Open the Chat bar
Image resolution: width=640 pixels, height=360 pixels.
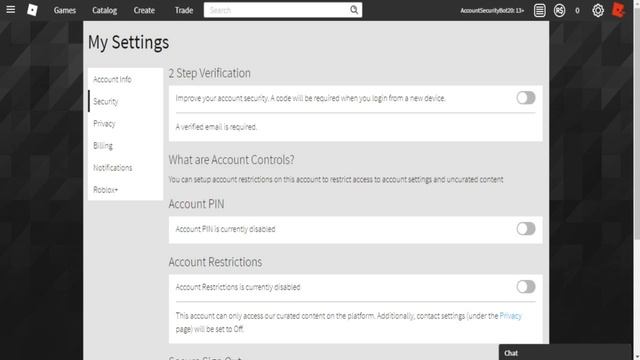click(565, 353)
